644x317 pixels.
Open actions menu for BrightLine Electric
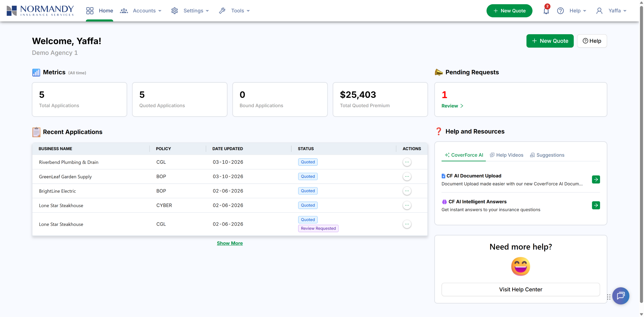tap(407, 191)
